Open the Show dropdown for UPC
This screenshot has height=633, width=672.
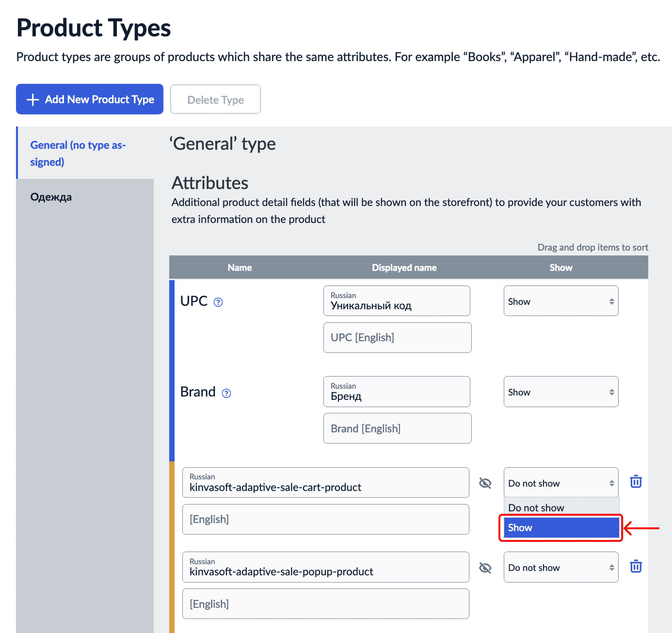560,301
